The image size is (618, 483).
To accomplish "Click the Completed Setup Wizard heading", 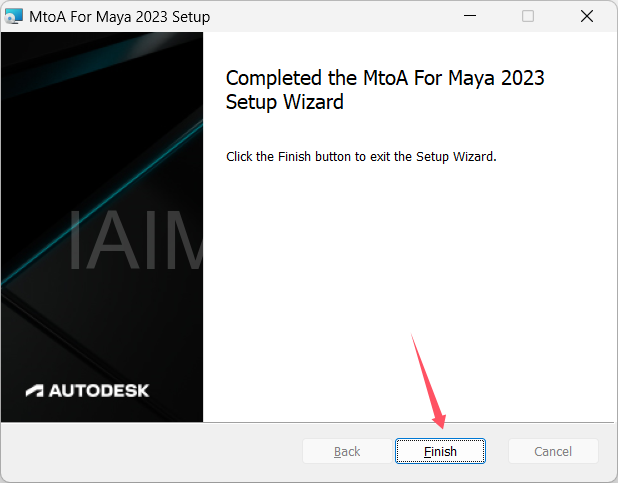I will click(385, 90).
